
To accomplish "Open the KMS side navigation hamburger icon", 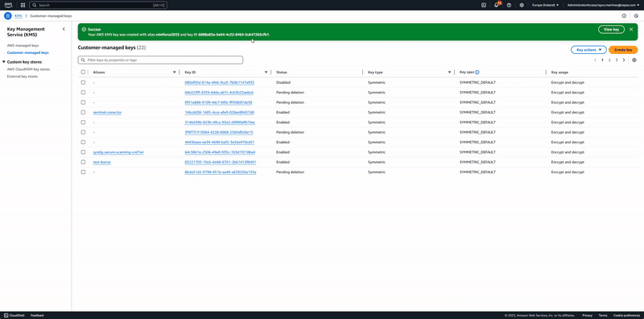I will tap(8, 15).
